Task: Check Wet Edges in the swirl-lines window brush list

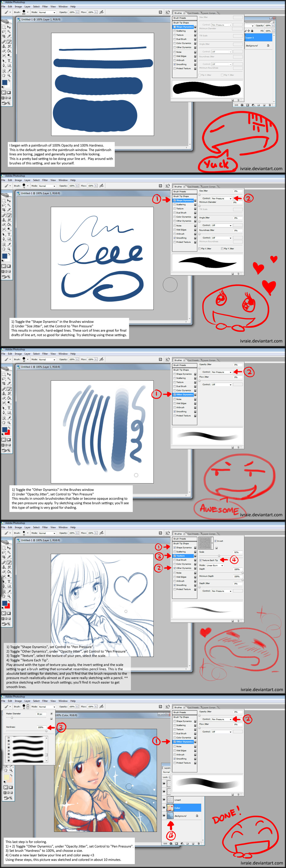Action: click(x=175, y=230)
